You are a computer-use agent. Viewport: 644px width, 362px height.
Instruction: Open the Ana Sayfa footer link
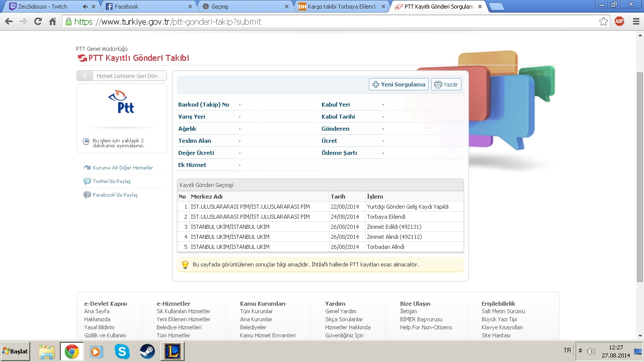(97, 311)
